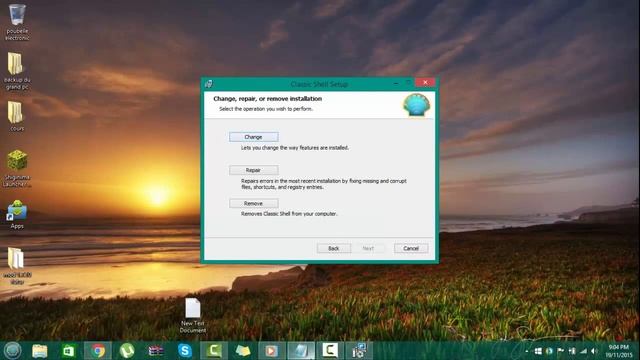Click the network signal tray icon
The height and width of the screenshot is (360, 640).
click(583, 351)
